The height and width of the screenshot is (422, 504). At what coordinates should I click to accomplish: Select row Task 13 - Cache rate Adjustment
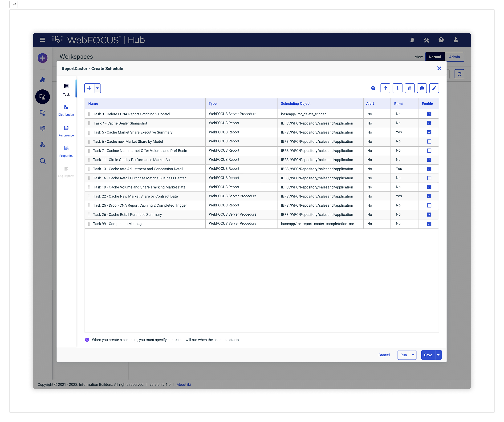pos(262,169)
